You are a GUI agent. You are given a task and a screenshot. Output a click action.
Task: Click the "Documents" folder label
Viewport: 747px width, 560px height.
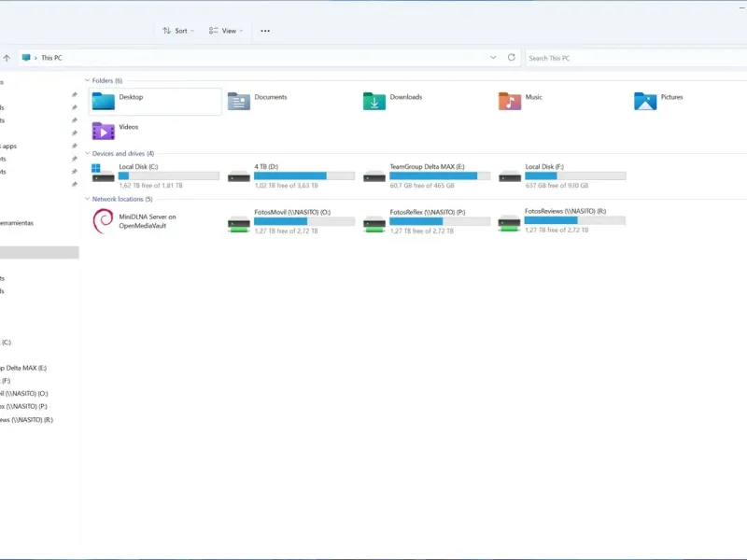click(271, 97)
